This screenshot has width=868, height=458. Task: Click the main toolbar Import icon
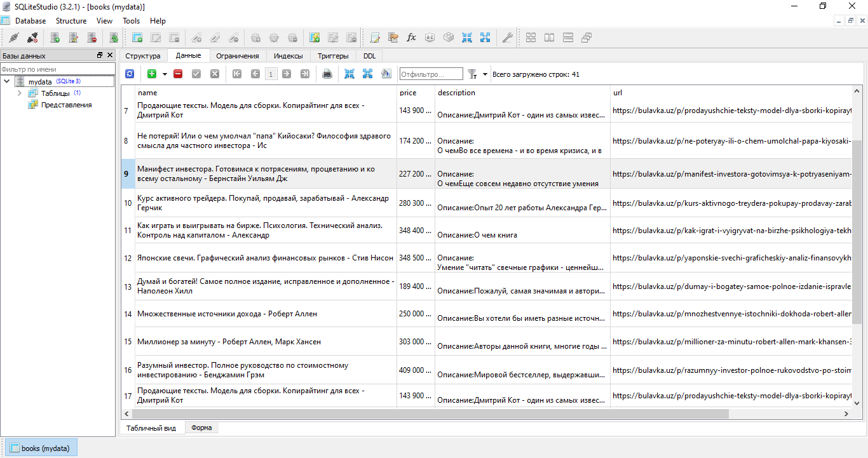coord(467,37)
